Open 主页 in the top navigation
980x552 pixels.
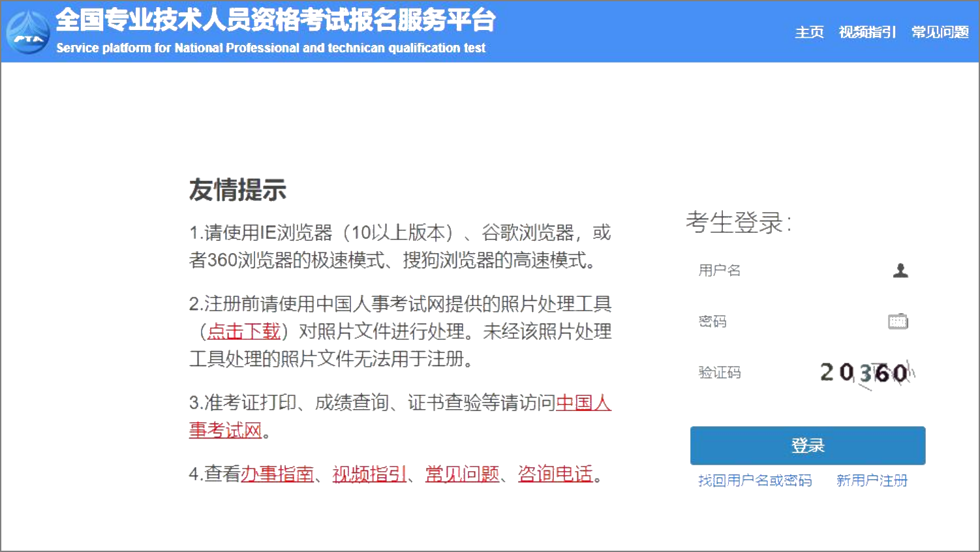coord(810,32)
